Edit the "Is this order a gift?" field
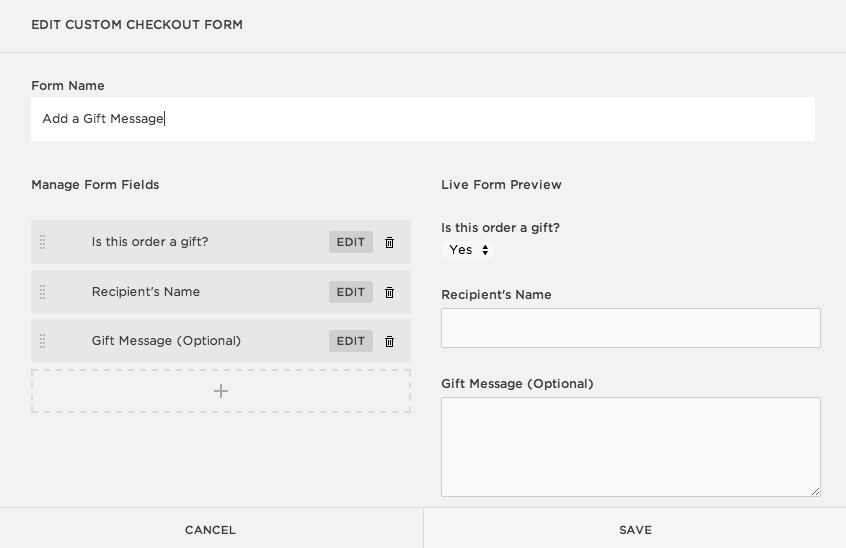Screen dimensions: 846x548 point(350,242)
